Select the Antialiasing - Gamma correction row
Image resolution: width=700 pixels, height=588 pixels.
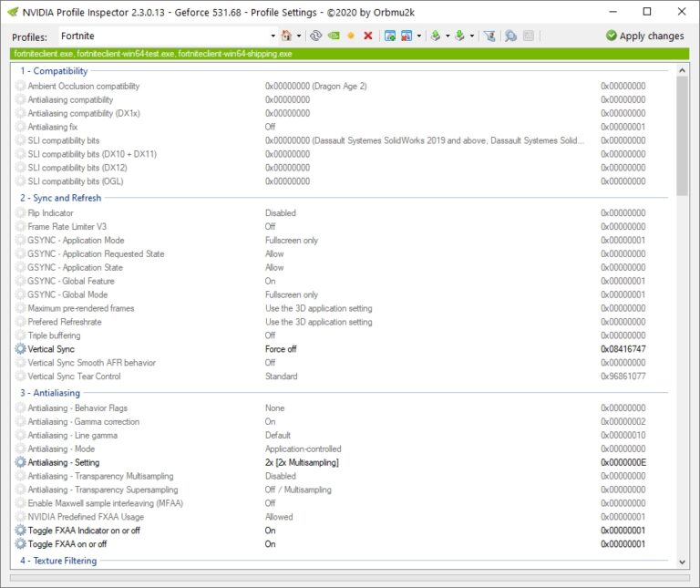tap(342, 421)
